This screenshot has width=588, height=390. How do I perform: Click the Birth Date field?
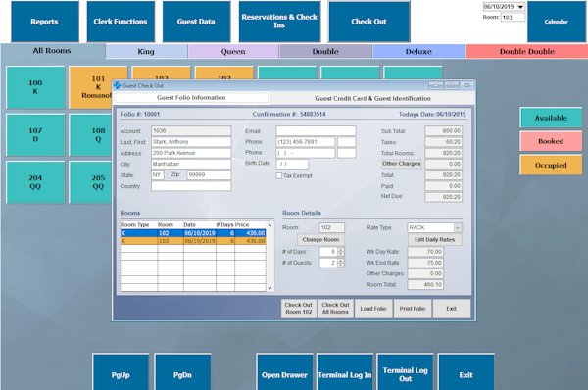(292, 164)
